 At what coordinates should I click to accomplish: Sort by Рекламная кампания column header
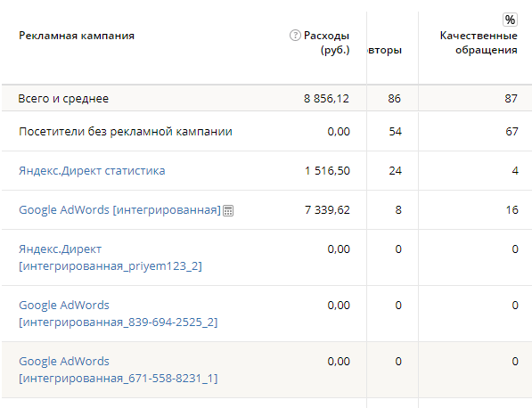coord(77,36)
